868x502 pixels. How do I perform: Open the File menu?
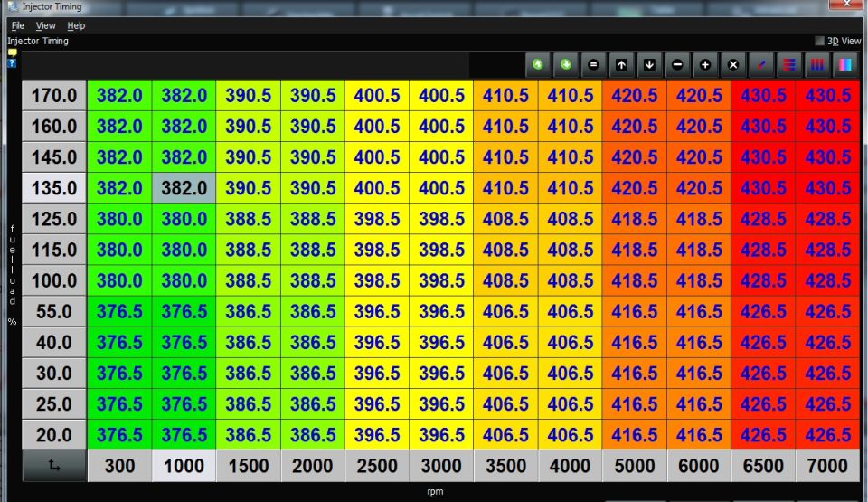click(x=18, y=25)
